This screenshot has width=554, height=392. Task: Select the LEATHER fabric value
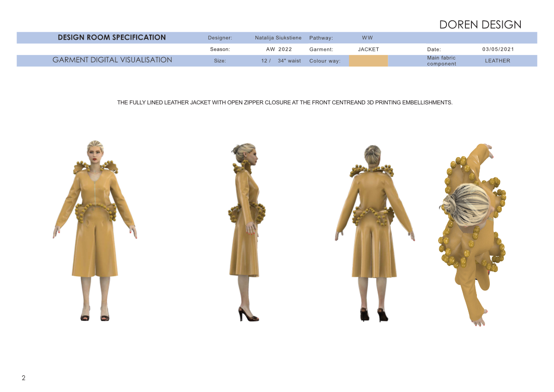click(497, 61)
